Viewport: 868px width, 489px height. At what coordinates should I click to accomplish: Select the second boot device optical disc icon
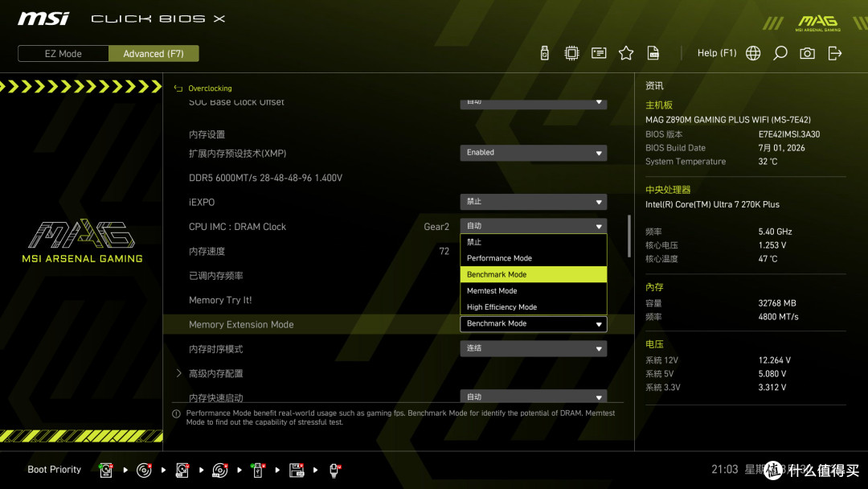144,471
